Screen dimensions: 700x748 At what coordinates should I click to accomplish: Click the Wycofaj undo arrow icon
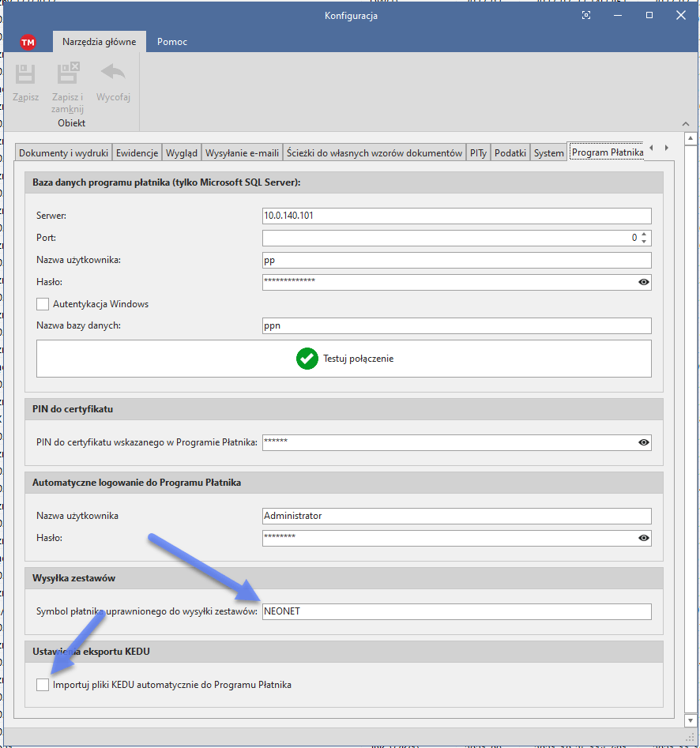tap(113, 73)
